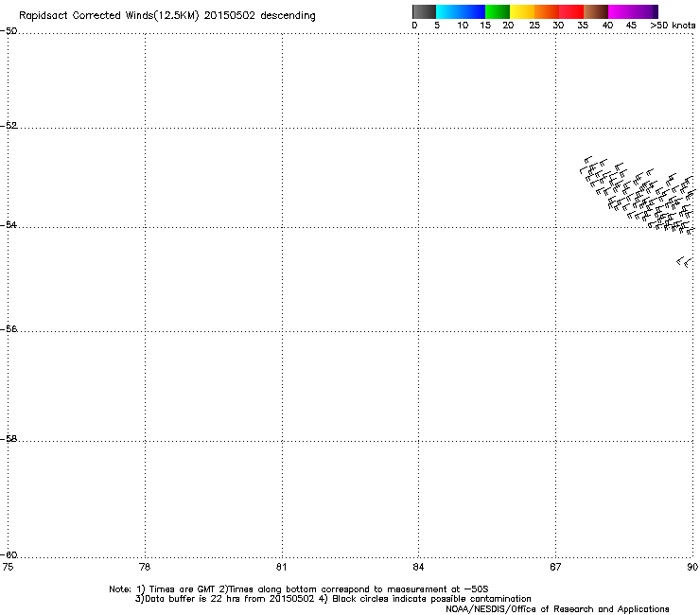The width and height of the screenshot is (700, 615).
Task: Click the longitude label '84'
Action: [418, 567]
